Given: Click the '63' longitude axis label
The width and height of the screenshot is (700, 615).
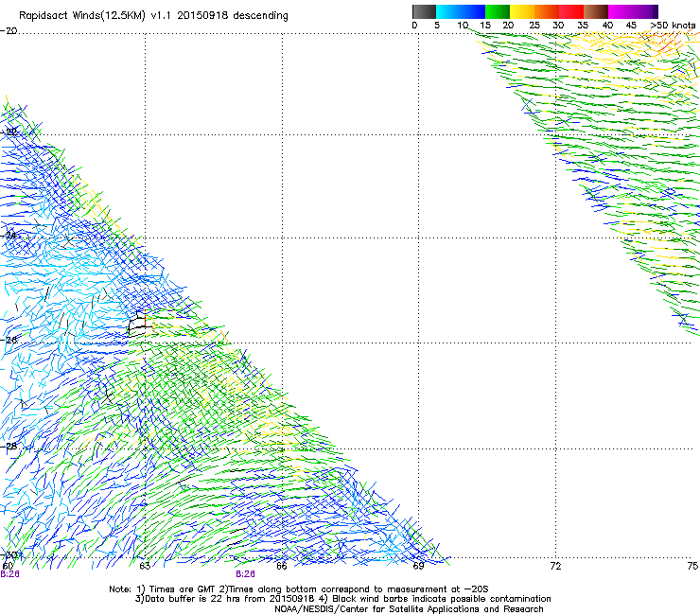Looking at the screenshot, I should click(145, 566).
